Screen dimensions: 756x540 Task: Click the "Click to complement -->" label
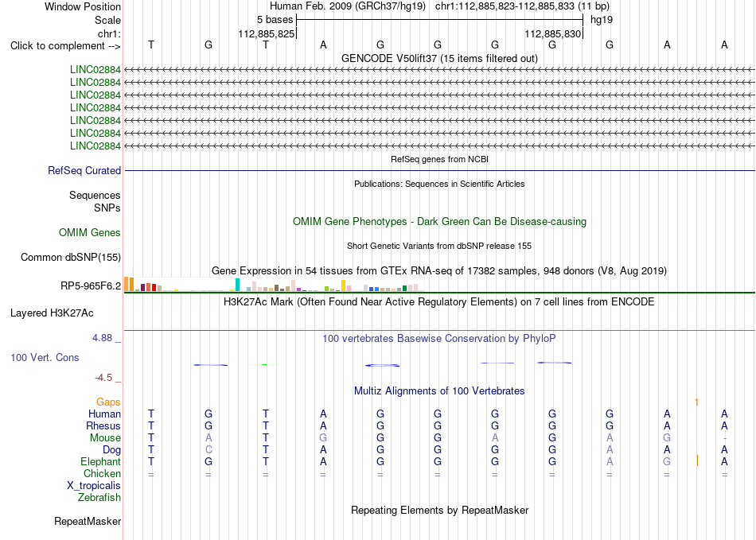[65, 46]
